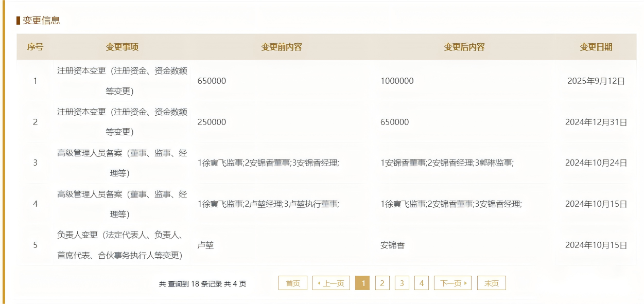Open page 3 of change records
The width and height of the screenshot is (644, 304).
pyautogui.click(x=402, y=283)
